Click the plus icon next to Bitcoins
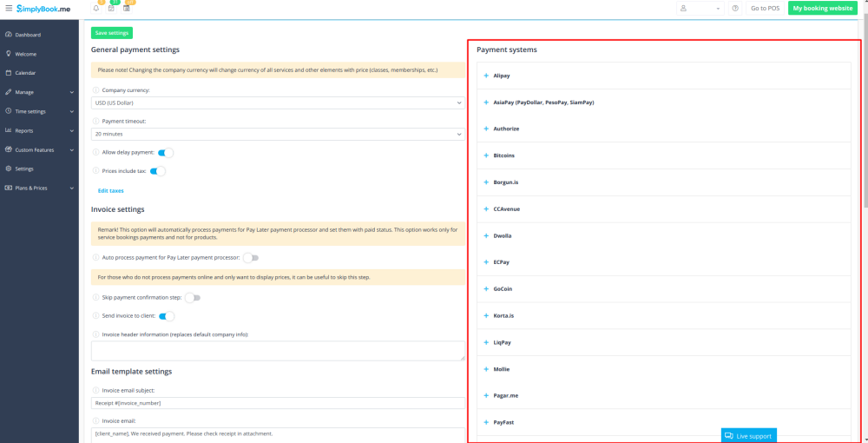The height and width of the screenshot is (443, 868). click(x=486, y=155)
